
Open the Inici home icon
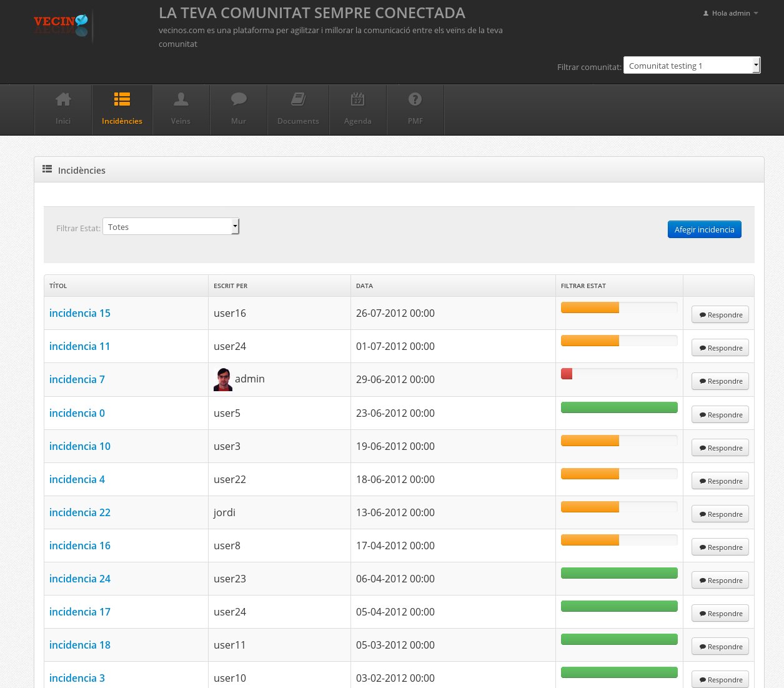click(x=63, y=99)
